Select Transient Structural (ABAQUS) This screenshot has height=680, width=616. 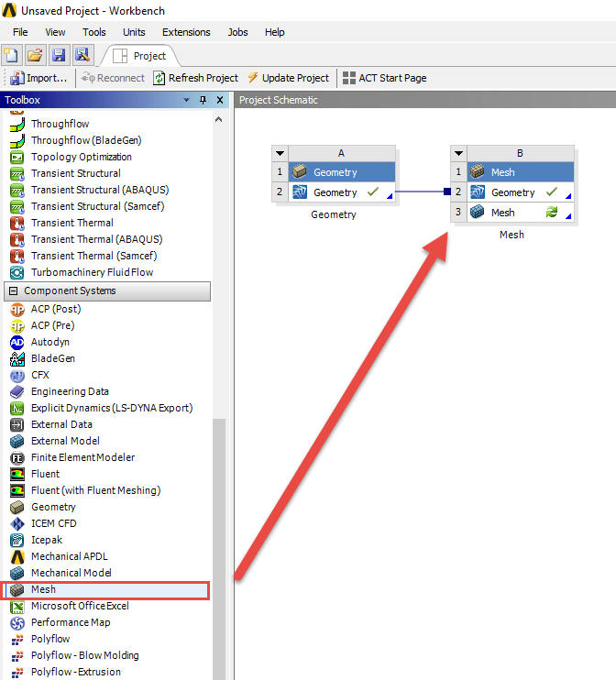coord(100,190)
